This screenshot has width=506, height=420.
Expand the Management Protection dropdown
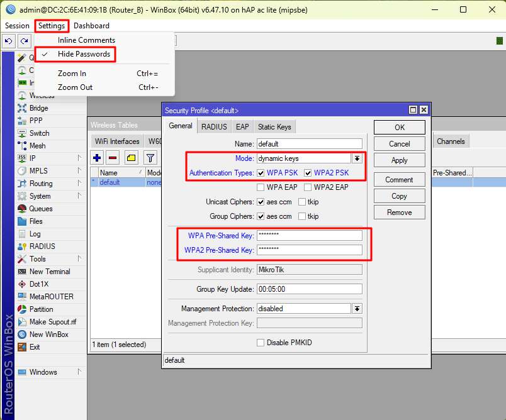coord(357,309)
